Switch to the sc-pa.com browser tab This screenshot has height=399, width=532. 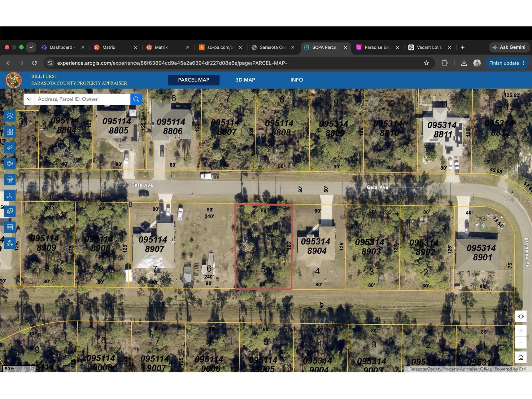pyautogui.click(x=220, y=47)
